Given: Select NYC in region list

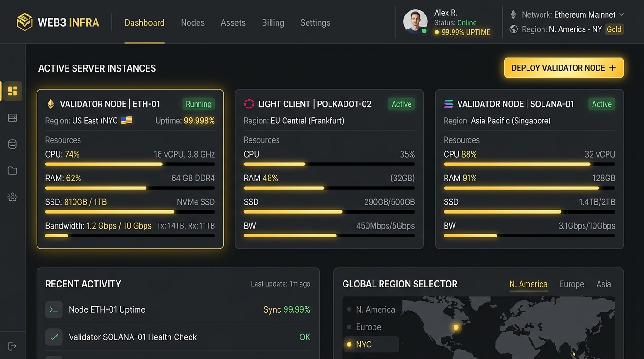Looking at the screenshot, I should click(371, 345).
